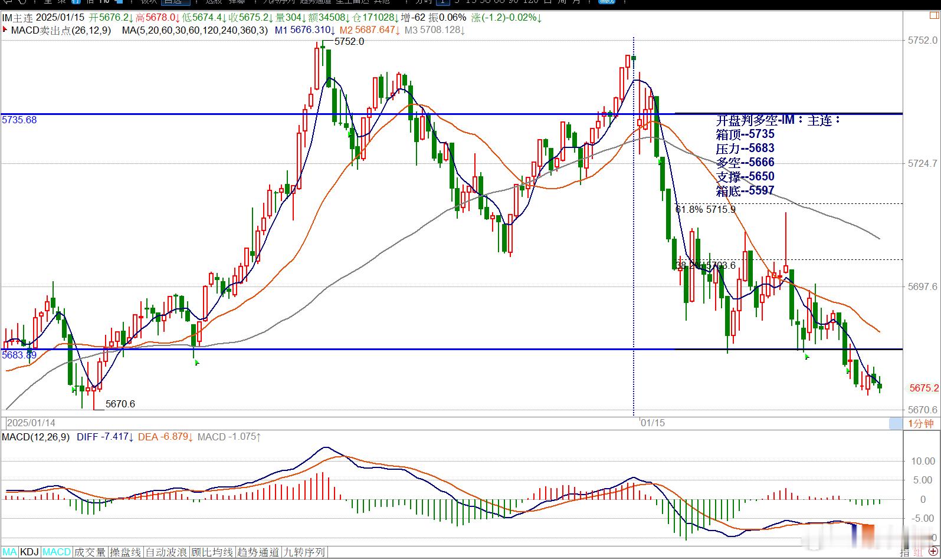Click the DEA -6.879 value
This screenshot has width=941, height=560.
166,437
